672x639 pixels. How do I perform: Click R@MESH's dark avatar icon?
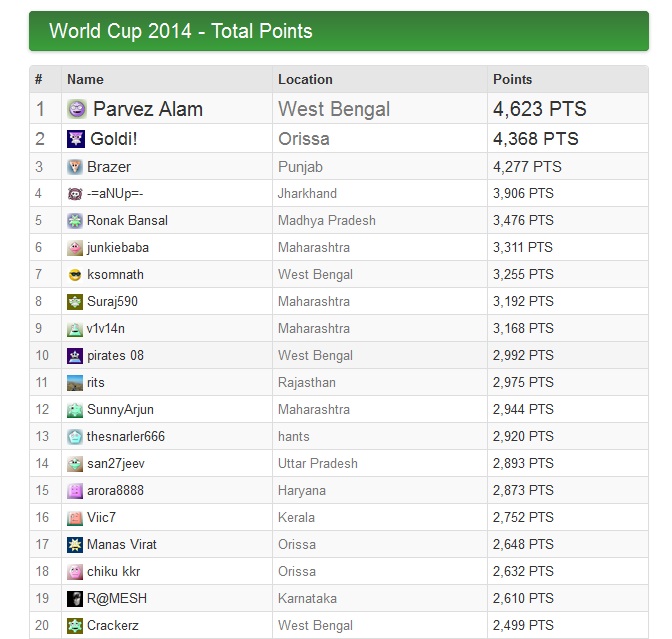(x=75, y=598)
